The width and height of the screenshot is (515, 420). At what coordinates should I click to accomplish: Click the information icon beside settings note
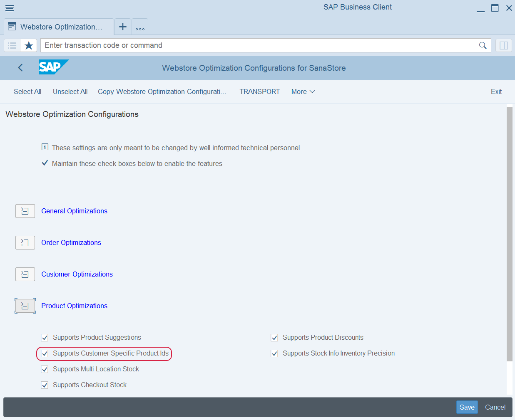[x=45, y=147]
